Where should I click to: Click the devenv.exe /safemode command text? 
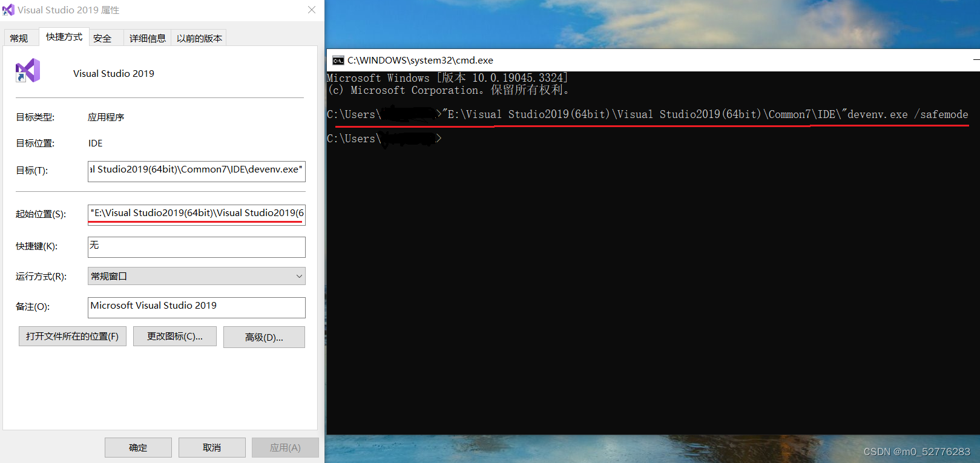[907, 114]
